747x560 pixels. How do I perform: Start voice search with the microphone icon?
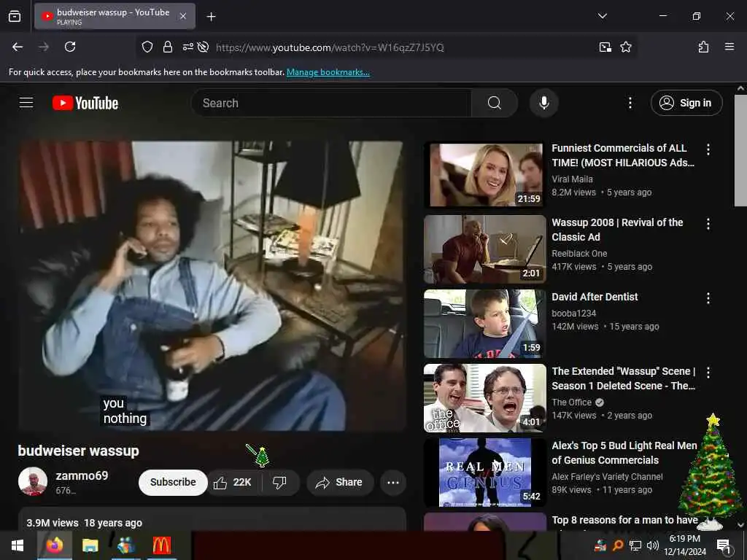543,103
